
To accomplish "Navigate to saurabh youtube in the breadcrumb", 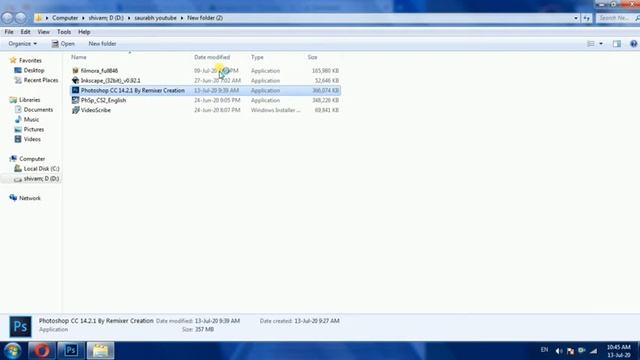I will click(156, 18).
